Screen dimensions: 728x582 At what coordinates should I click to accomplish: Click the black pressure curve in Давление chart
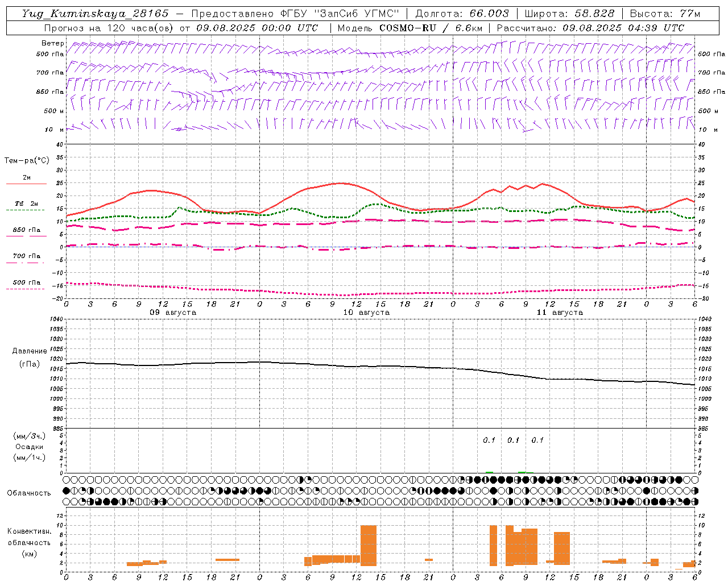(x=381, y=367)
